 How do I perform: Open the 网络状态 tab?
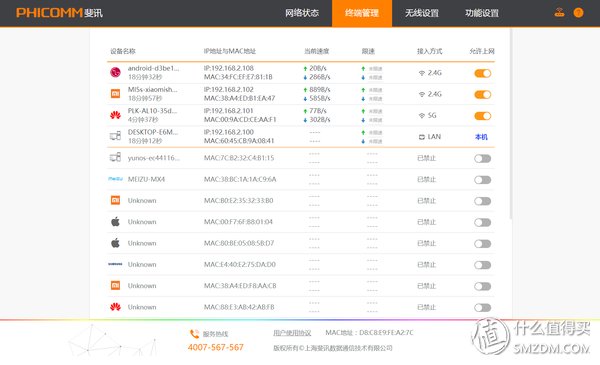point(302,13)
